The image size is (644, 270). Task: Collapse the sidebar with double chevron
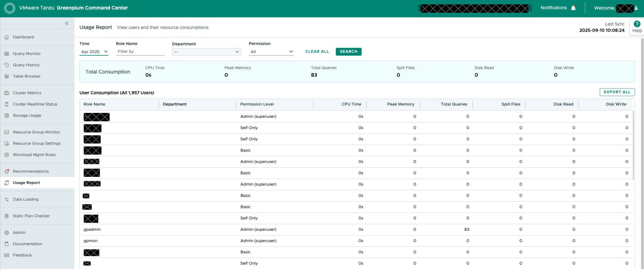pos(67,23)
